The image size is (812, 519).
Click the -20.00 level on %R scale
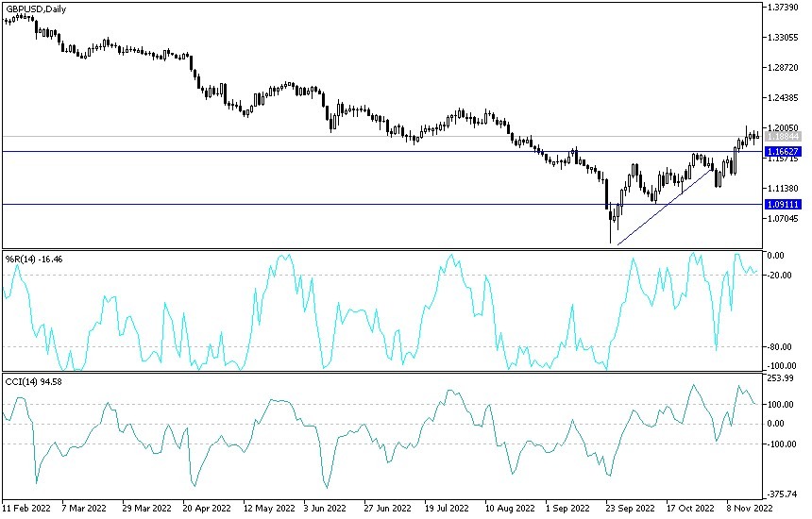[780, 276]
